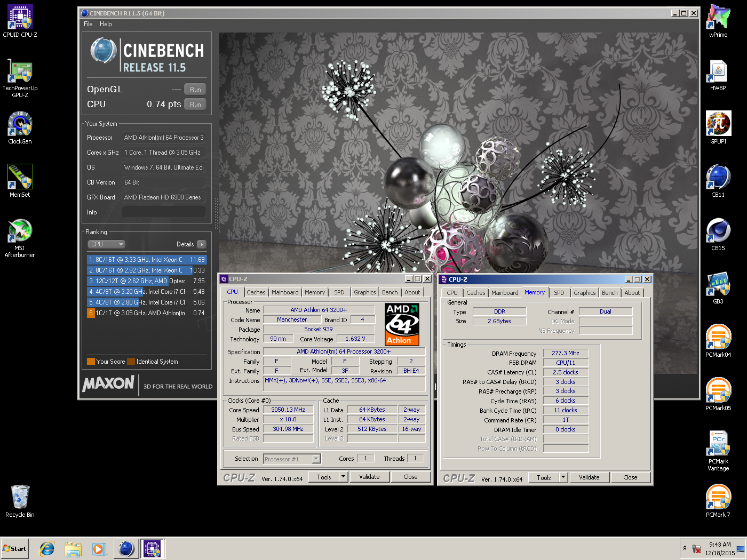This screenshot has height=560, width=747.
Task: Open Cinebench File menu
Action: [x=88, y=24]
